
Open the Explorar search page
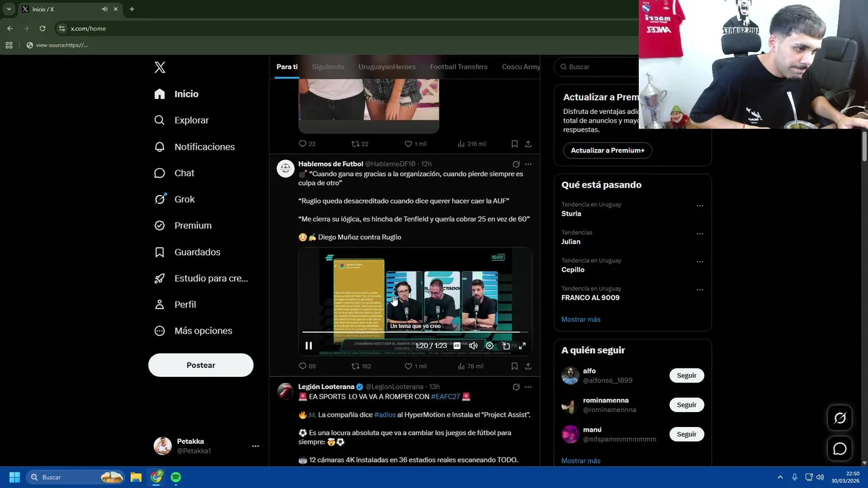click(181, 120)
